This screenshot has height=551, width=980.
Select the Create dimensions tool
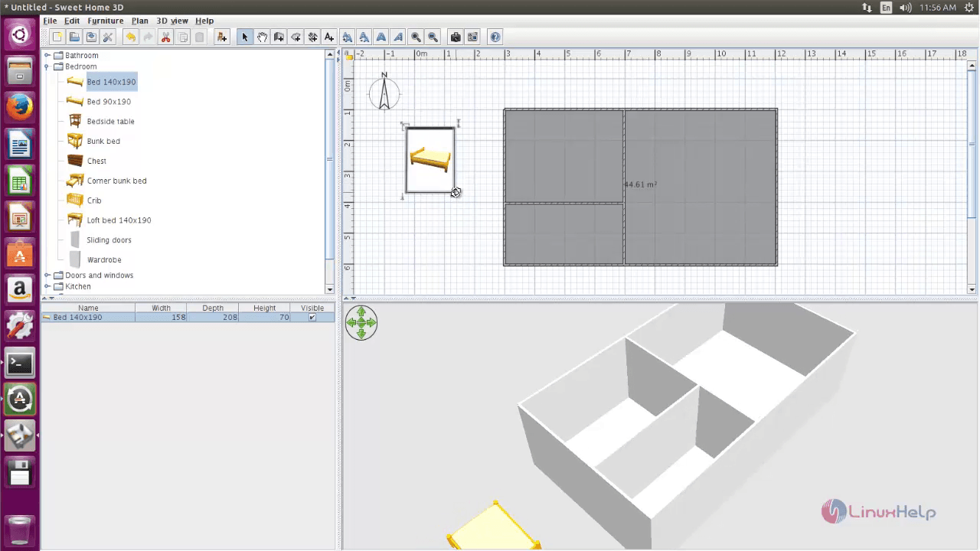pyautogui.click(x=312, y=37)
